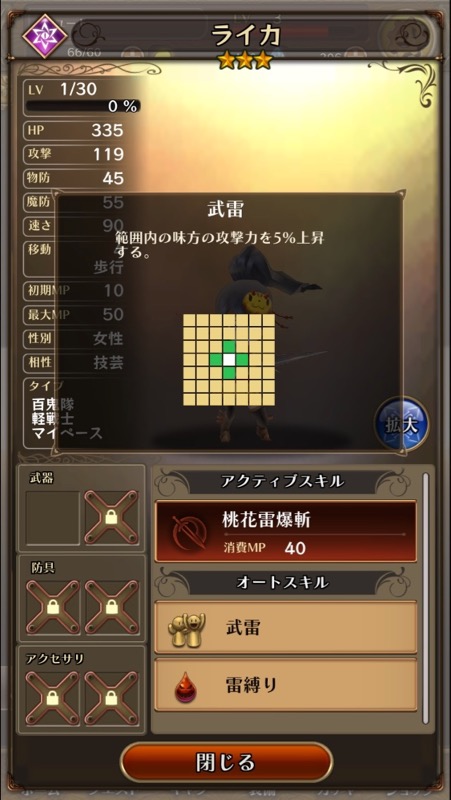Tap the locked second weapon slot

[111, 518]
